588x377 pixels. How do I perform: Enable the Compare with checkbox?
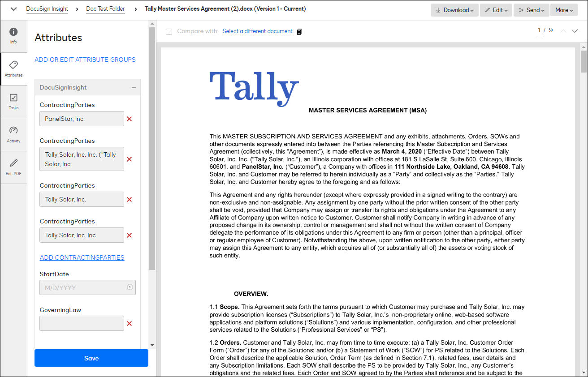pos(169,32)
